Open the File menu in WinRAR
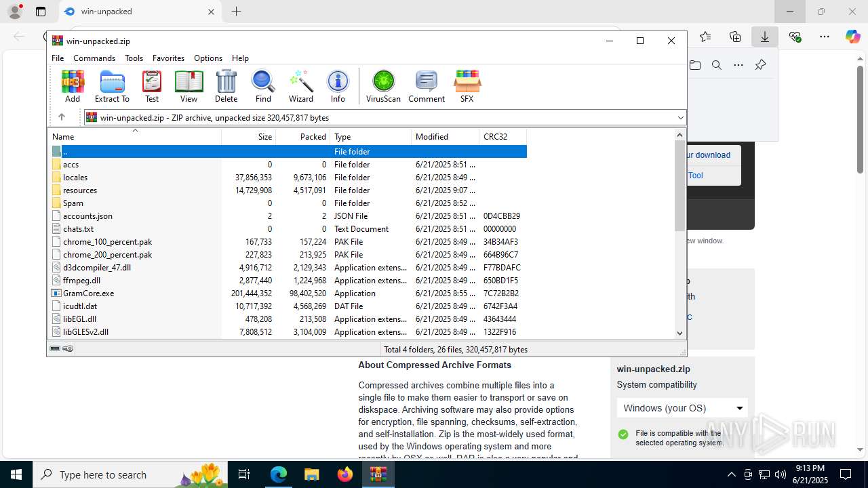Image resolution: width=868 pixels, height=488 pixels. [x=58, y=58]
